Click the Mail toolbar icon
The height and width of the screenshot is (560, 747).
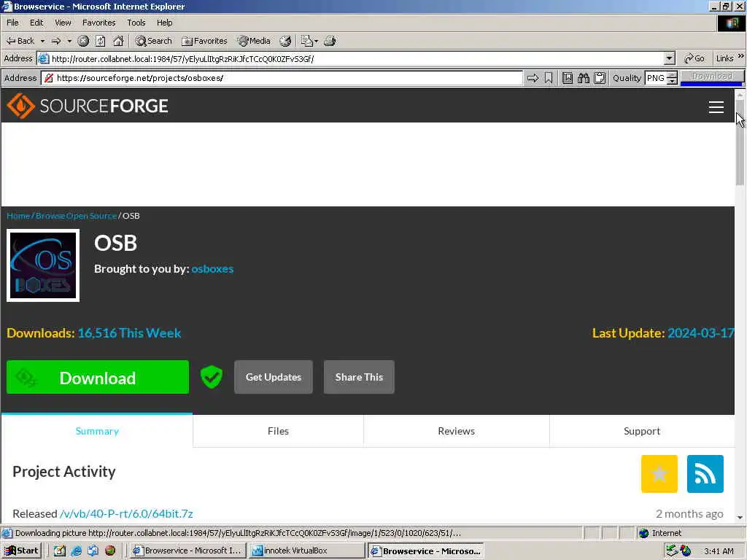[x=306, y=41]
